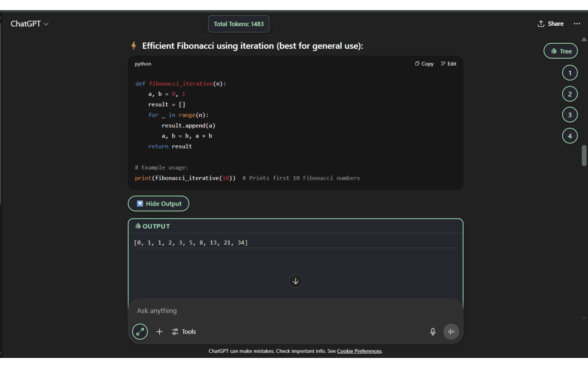Click the microphone dictation icon
The image size is (588, 368).
(433, 332)
